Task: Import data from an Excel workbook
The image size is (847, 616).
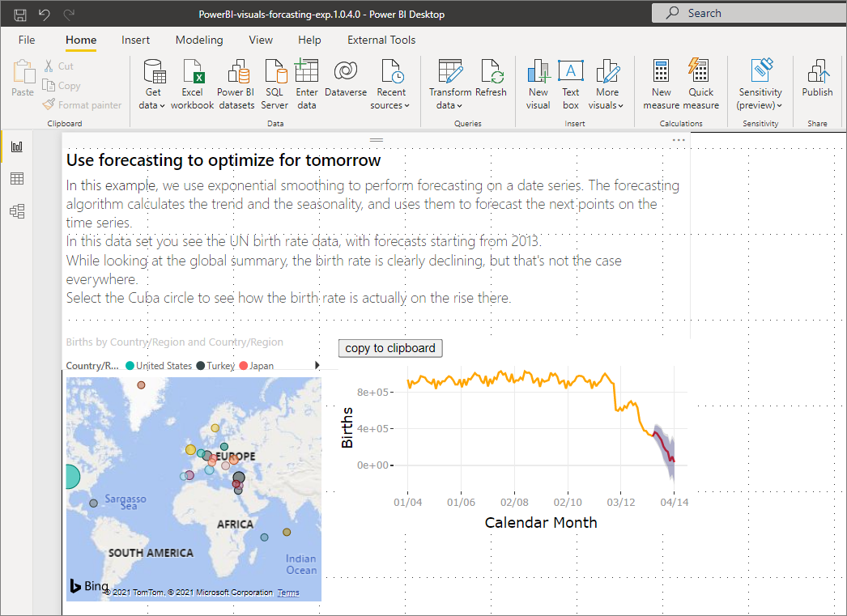Action: pyautogui.click(x=192, y=84)
